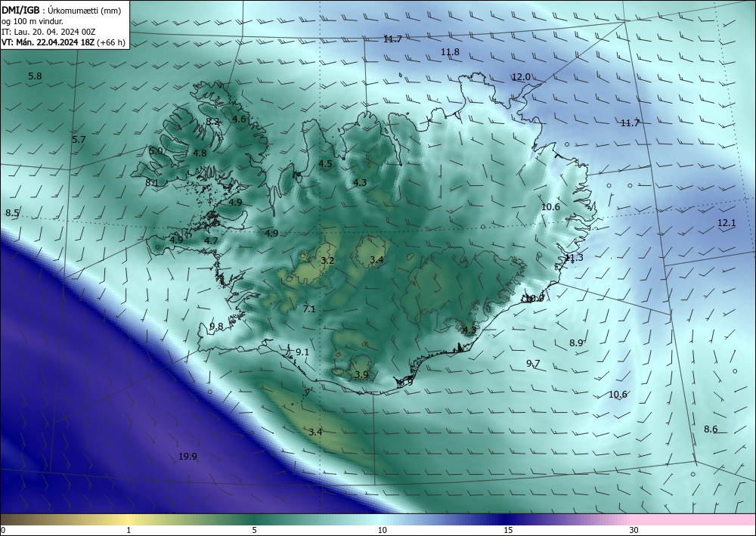Click the 5 tick on the color scale

click(254, 530)
